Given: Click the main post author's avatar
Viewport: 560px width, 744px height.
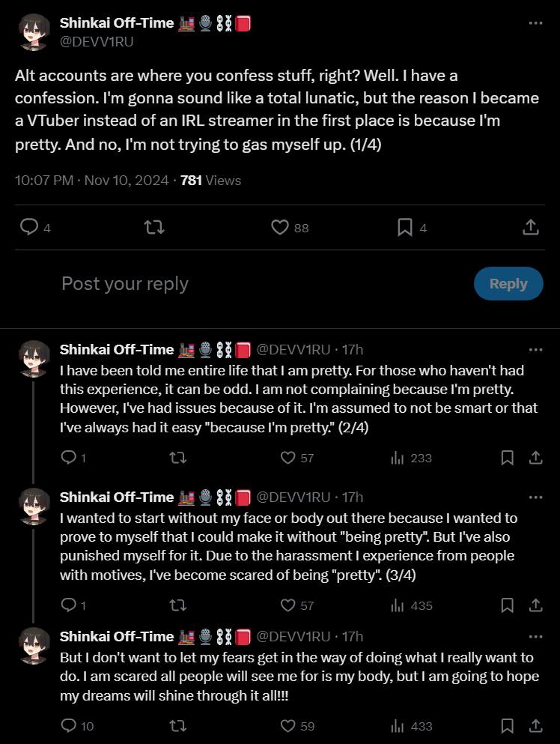Looking at the screenshot, I should coord(31,31).
